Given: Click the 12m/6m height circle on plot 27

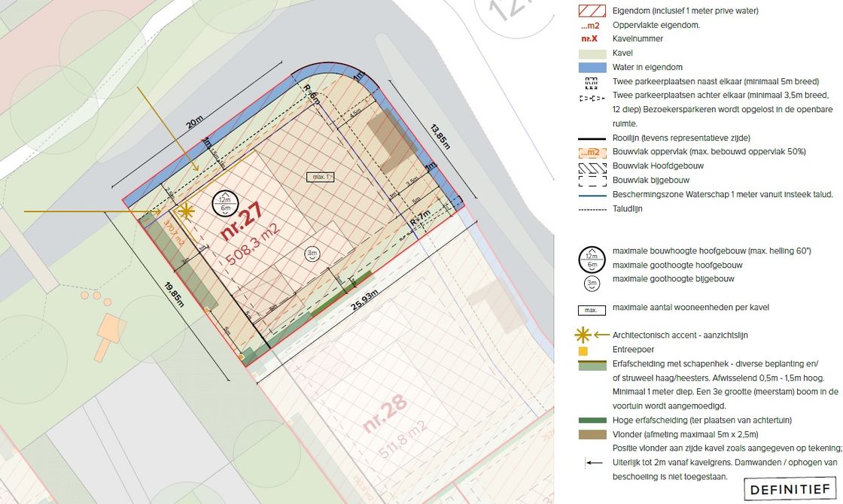Looking at the screenshot, I should tap(224, 203).
